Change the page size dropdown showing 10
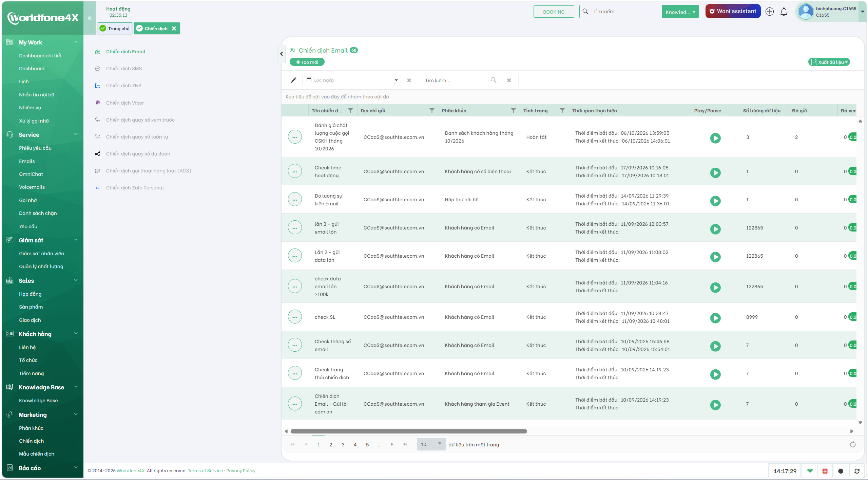 click(431, 444)
